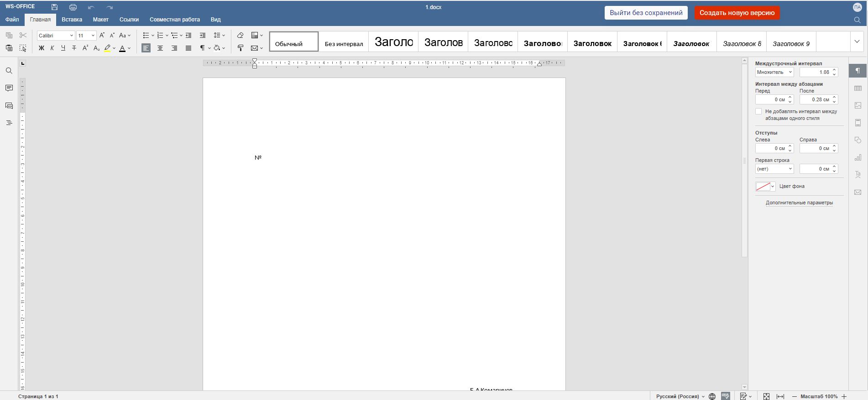The height and width of the screenshot is (400, 868).
Task: Align text to the center
Action: 160,48
